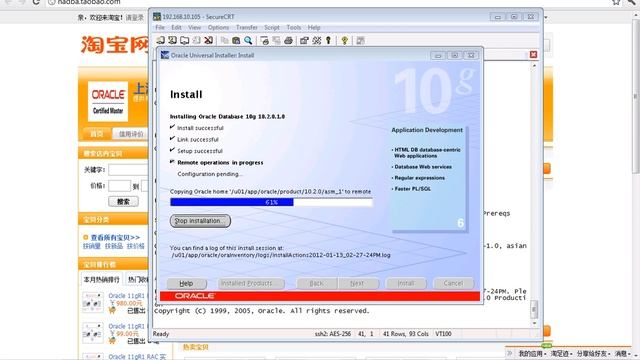Open the Edit menu in SecureCRT
Image resolution: width=640 pixels, height=360 pixels.
[176, 27]
